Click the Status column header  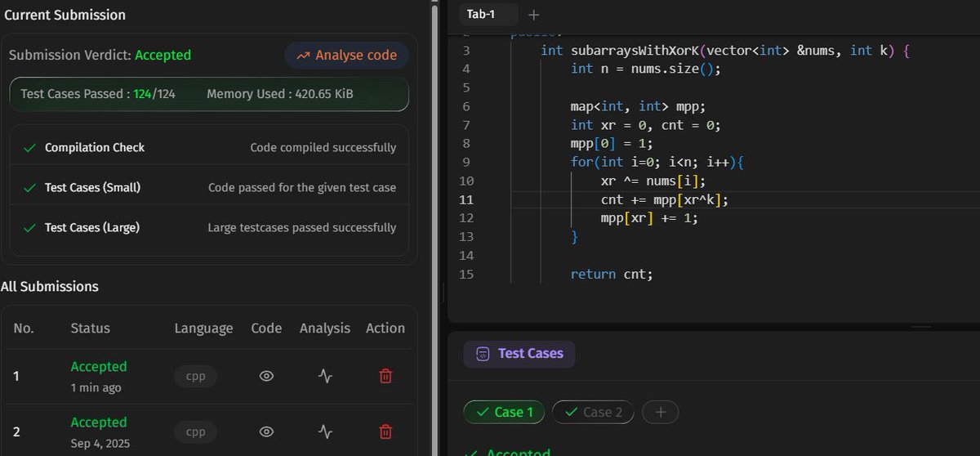[90, 329]
